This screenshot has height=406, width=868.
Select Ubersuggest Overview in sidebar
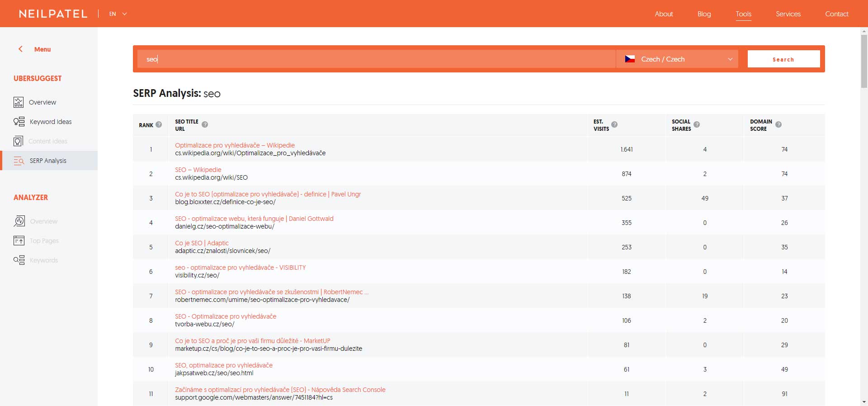pyautogui.click(x=42, y=102)
